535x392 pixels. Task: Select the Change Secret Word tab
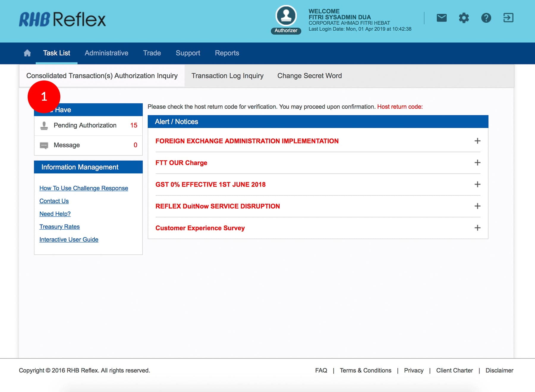tap(309, 76)
